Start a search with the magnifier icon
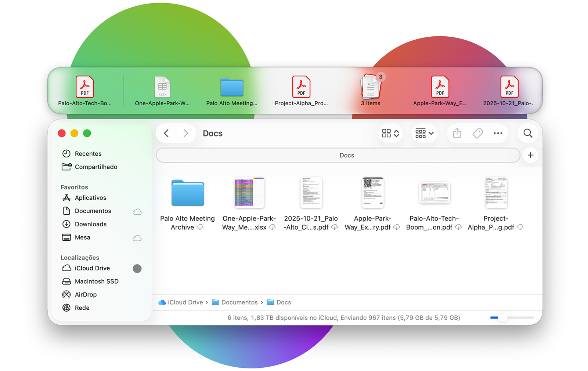The height and width of the screenshot is (371, 588). pyautogui.click(x=528, y=133)
